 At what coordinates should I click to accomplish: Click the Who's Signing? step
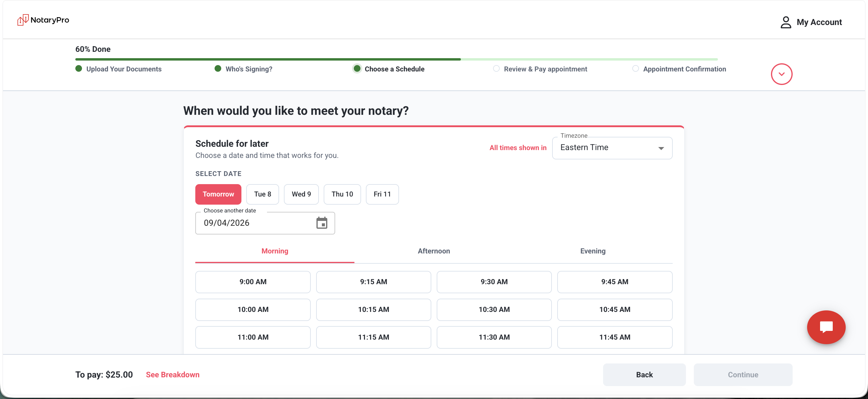243,69
